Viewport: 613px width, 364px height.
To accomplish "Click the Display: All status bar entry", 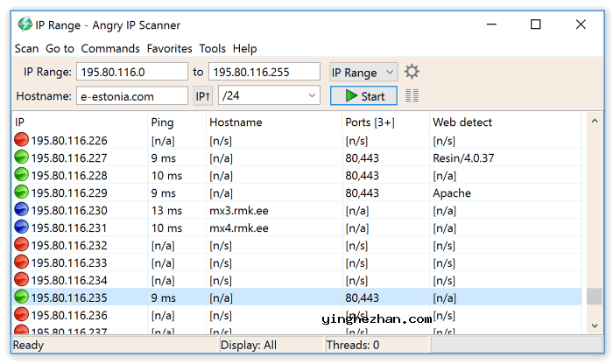I will [248, 345].
